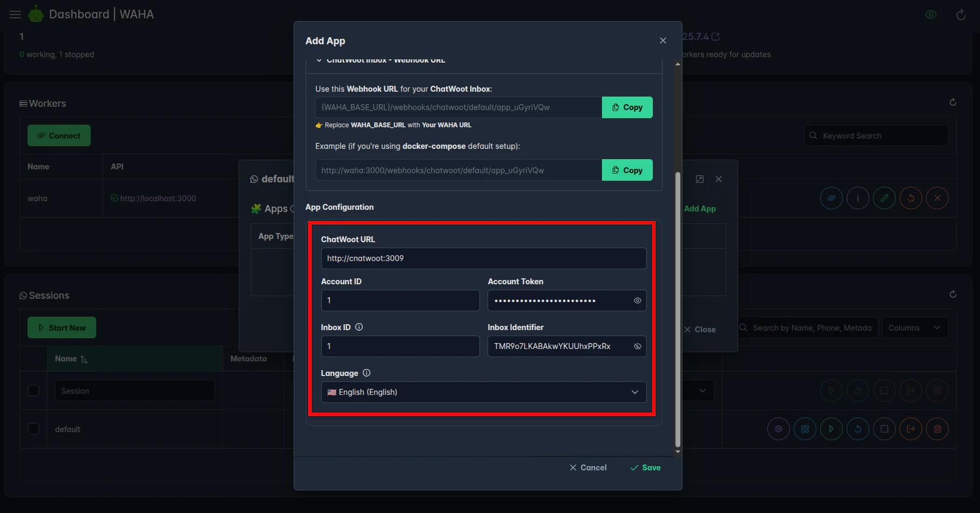Save the Add App configuration
This screenshot has height=513, width=980.
646,468
